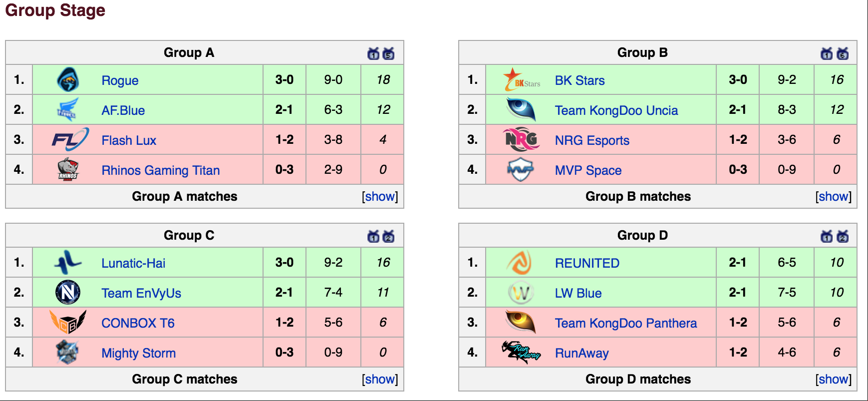Click the Flash Lux logo icon
The image size is (868, 401).
tap(70, 139)
